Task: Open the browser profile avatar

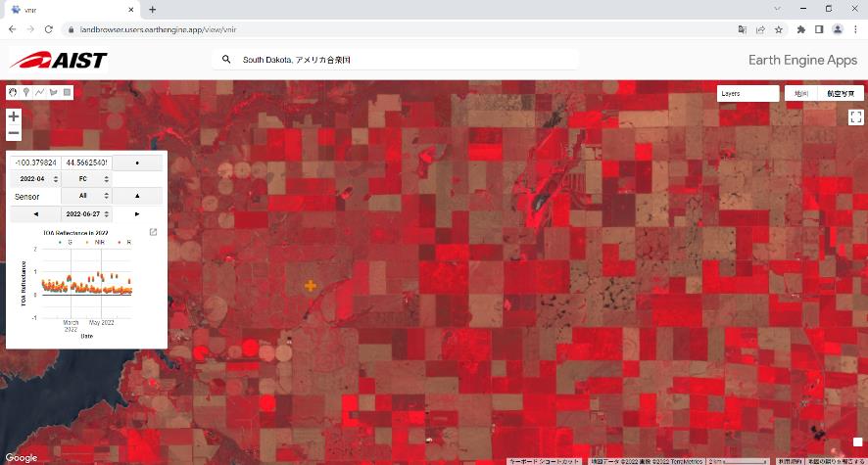Action: (x=838, y=29)
